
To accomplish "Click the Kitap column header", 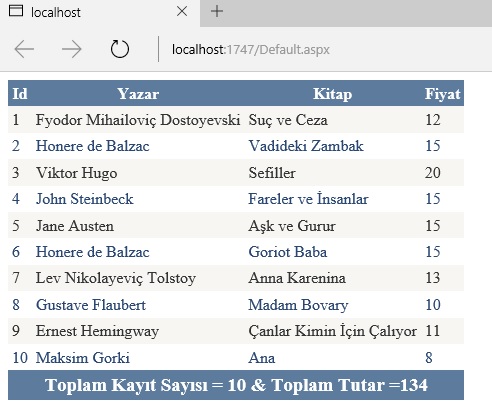I will (x=332, y=94).
